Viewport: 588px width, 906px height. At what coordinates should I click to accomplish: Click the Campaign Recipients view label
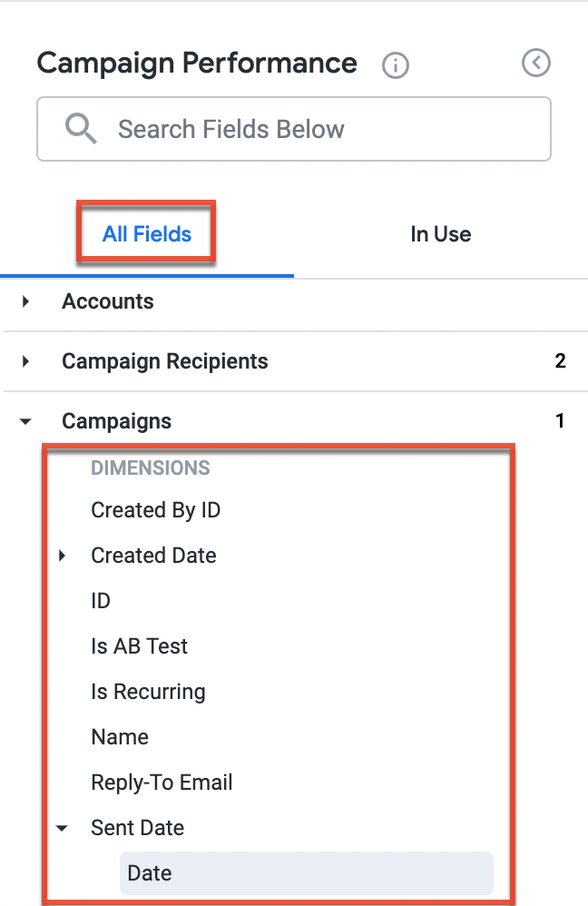(164, 361)
